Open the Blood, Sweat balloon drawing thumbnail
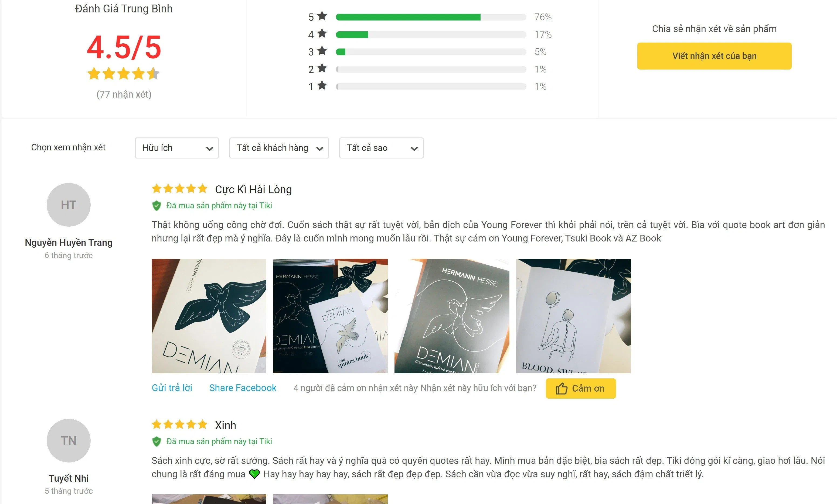 [x=573, y=316]
